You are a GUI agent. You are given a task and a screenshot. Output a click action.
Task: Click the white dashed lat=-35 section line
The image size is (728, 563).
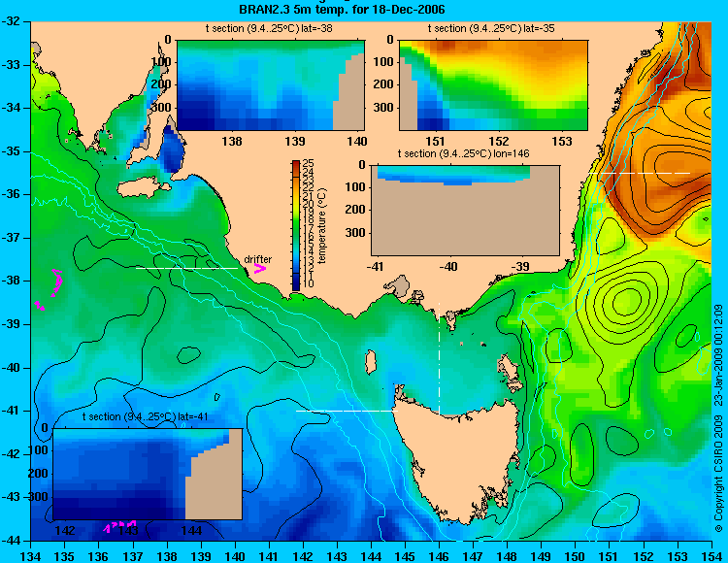click(640, 173)
